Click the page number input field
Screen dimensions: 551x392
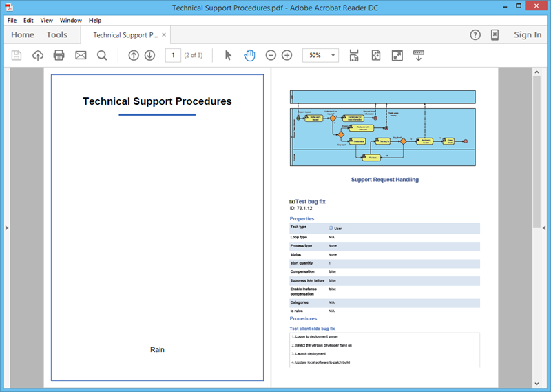[173, 55]
